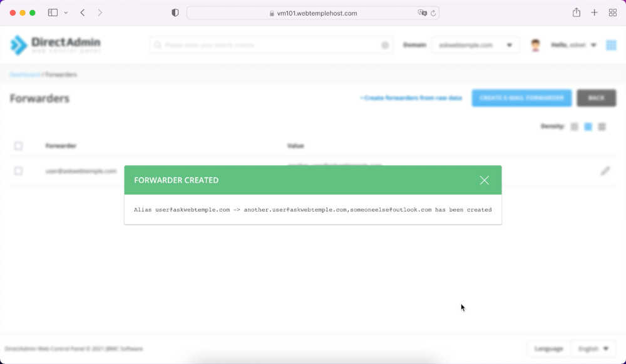Image resolution: width=626 pixels, height=364 pixels.
Task: Sort by Value column header
Action: 295,146
